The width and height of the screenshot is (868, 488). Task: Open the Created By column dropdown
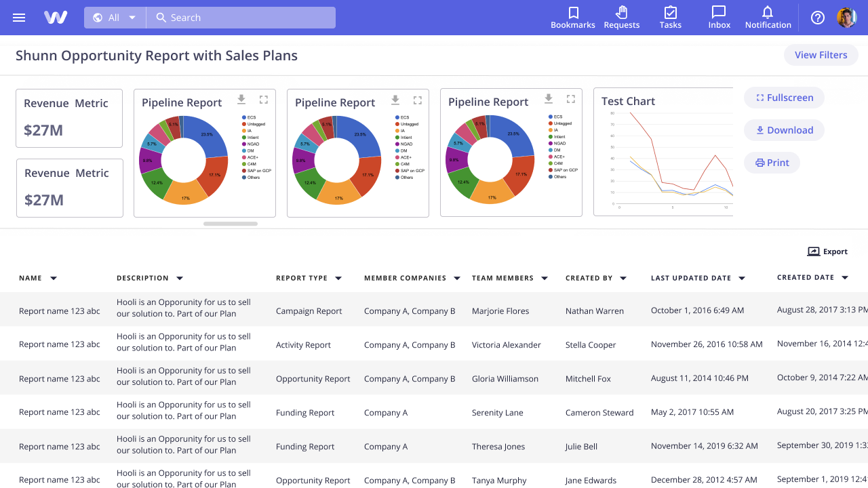tap(623, 279)
